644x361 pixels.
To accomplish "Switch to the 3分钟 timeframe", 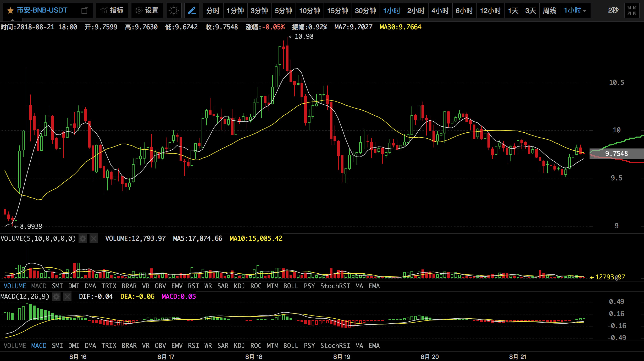I will point(259,10).
